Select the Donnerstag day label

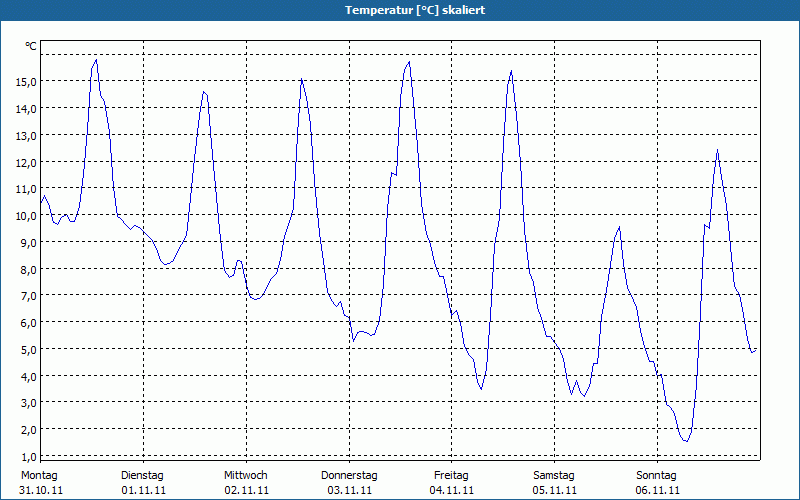point(349,476)
